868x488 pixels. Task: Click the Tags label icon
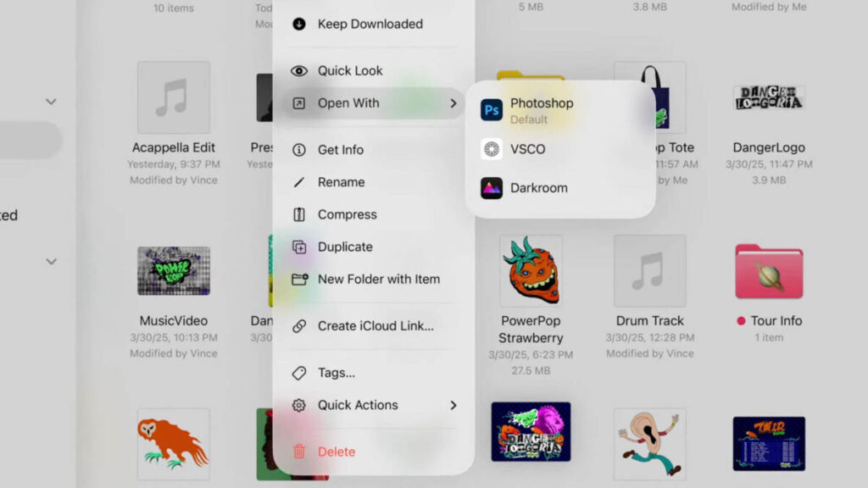coord(299,373)
